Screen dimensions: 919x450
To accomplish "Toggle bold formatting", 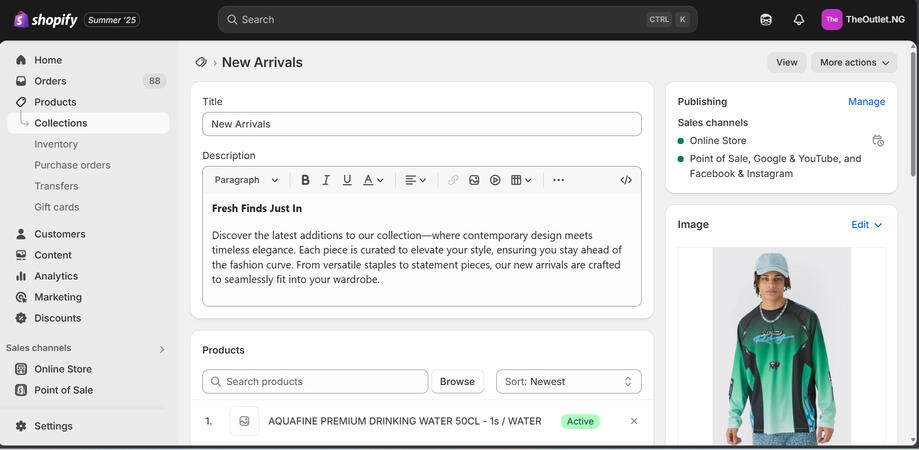I will [x=305, y=180].
